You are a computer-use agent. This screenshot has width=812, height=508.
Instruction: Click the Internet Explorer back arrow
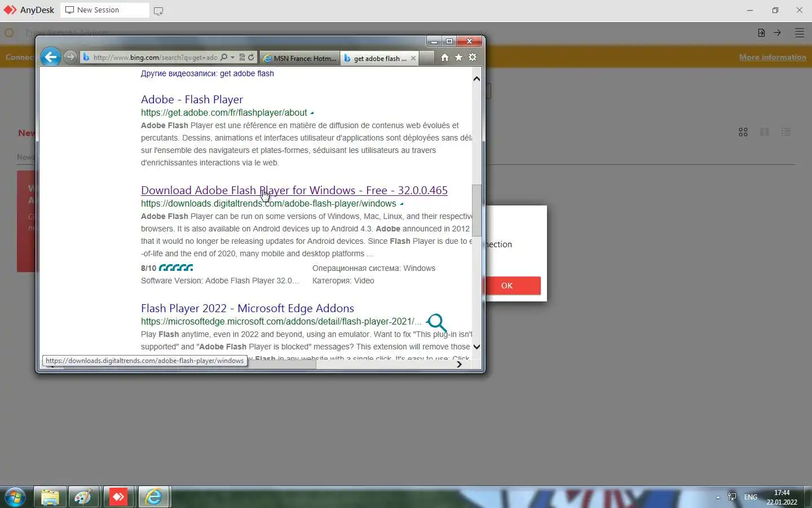[51, 57]
